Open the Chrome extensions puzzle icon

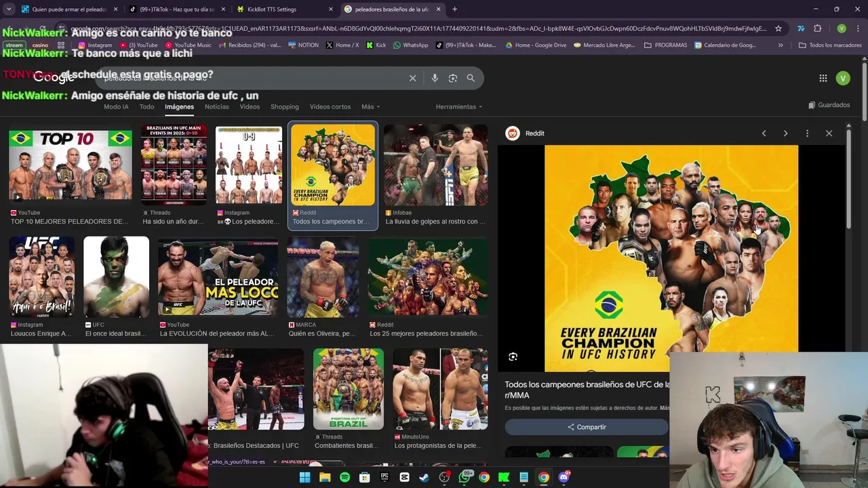(x=818, y=28)
